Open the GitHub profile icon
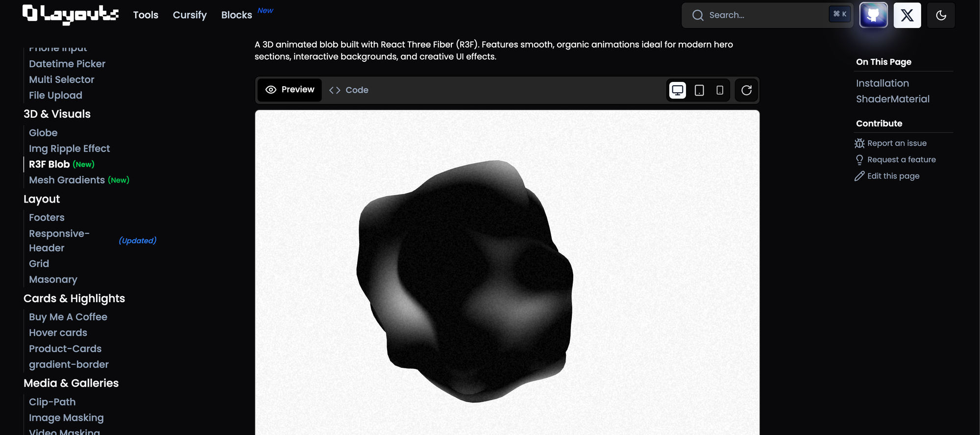980x435 pixels. click(873, 15)
